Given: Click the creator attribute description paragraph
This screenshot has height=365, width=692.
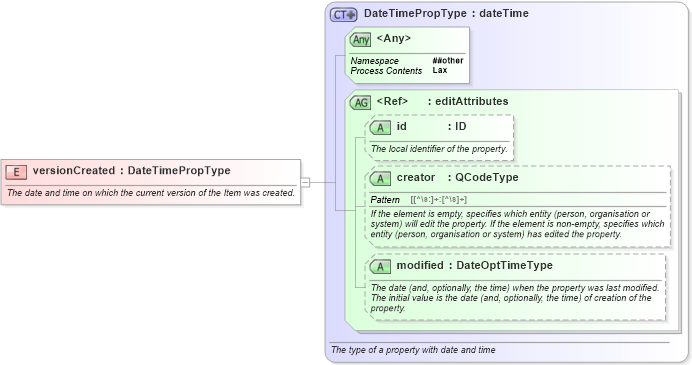Looking at the screenshot, I should coord(517,224).
